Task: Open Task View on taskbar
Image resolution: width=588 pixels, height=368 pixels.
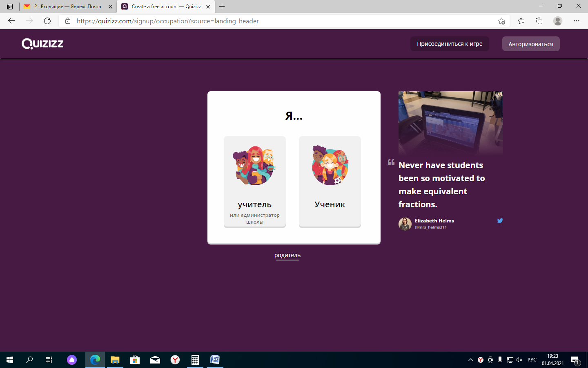Action: point(49,360)
